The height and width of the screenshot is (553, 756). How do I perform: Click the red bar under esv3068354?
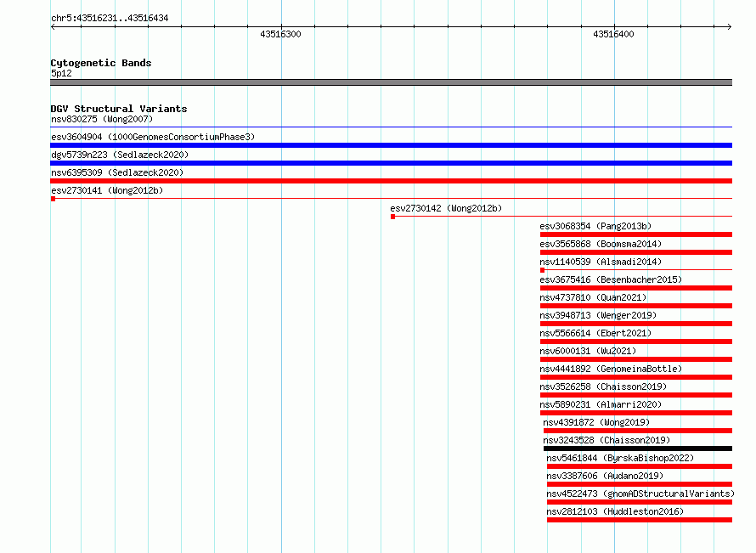tap(636, 234)
